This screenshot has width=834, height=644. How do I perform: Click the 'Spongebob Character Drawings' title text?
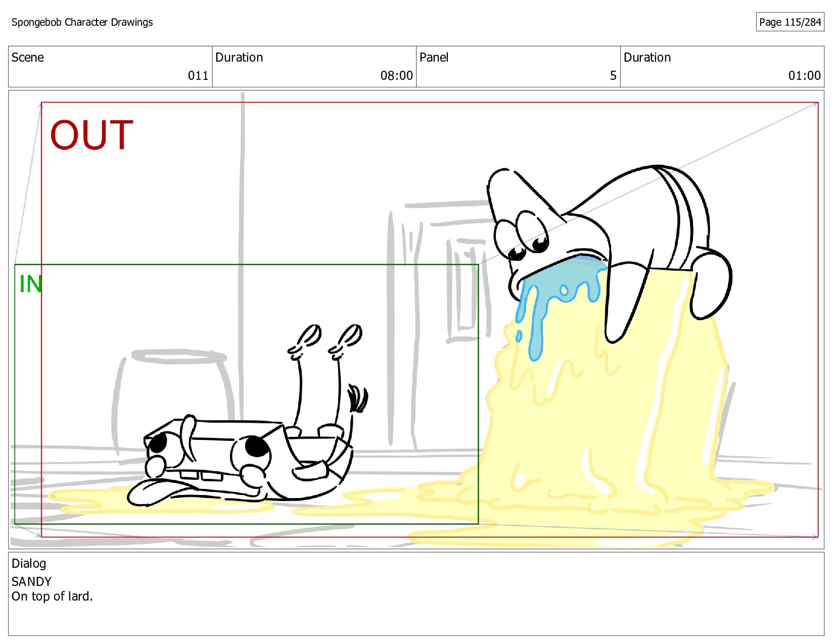[x=82, y=22]
